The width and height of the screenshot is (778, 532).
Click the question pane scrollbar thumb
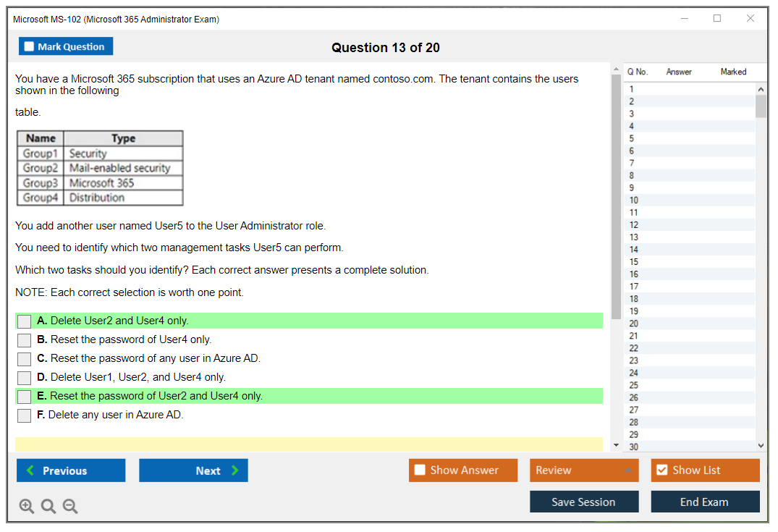pos(616,197)
